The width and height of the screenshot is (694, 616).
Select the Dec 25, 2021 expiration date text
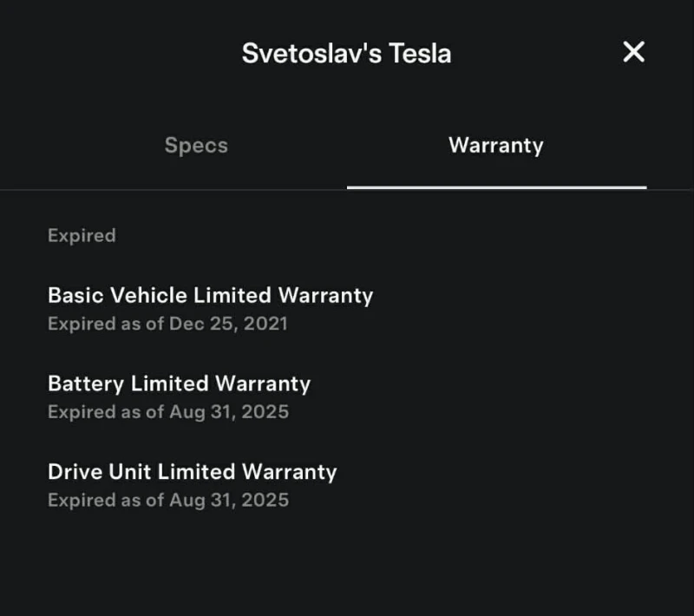click(x=170, y=324)
